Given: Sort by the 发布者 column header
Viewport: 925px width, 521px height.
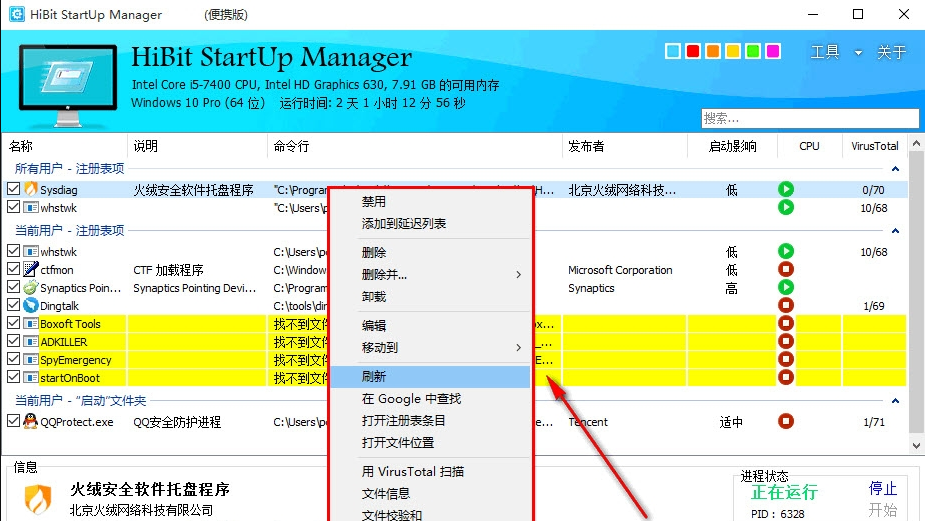Looking at the screenshot, I should pos(586,146).
